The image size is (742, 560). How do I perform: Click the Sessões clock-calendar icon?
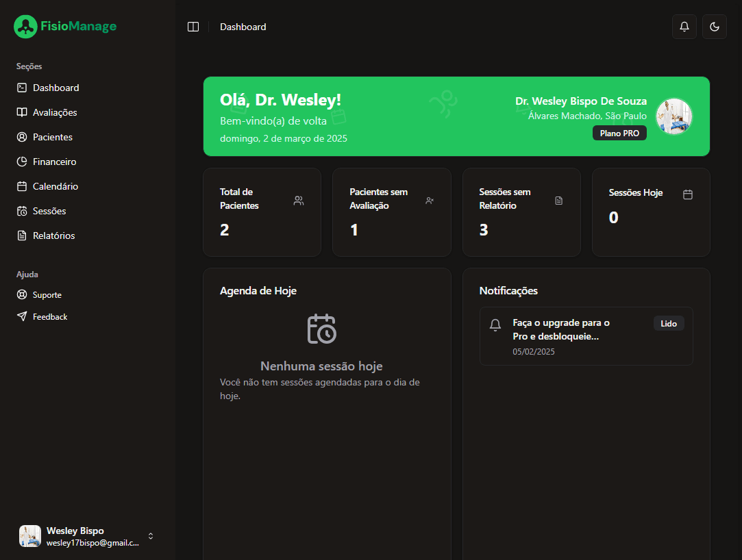pos(22,211)
